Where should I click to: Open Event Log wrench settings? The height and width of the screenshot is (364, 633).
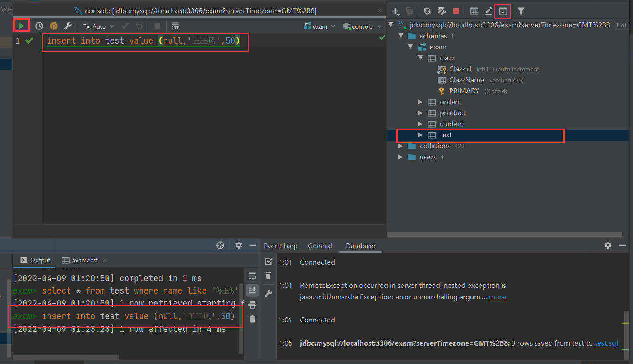point(268,294)
